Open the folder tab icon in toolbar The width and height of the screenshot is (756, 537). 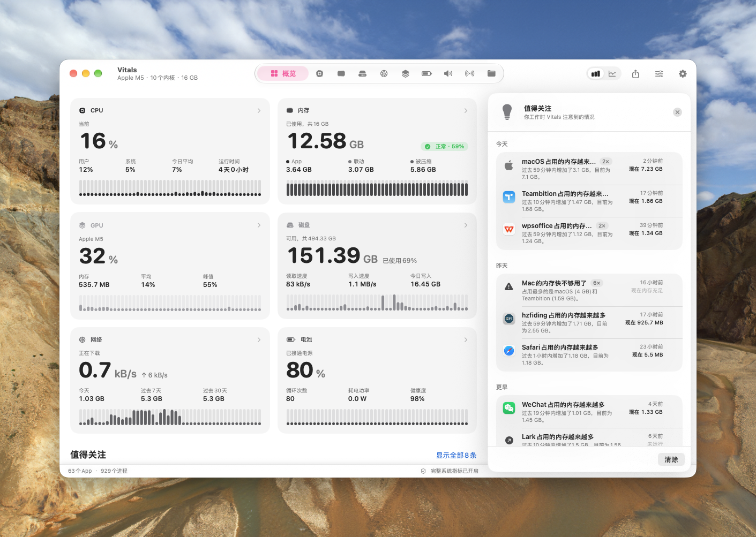[x=491, y=74]
